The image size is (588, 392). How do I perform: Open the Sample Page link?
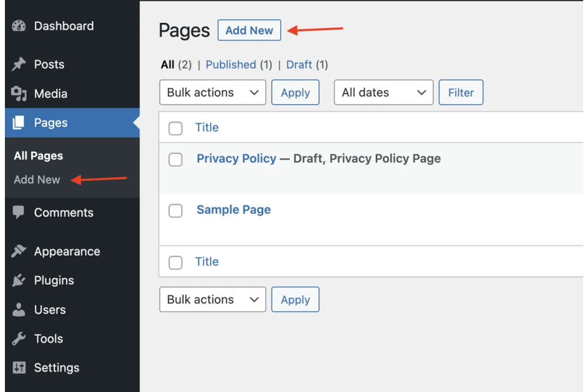234,210
